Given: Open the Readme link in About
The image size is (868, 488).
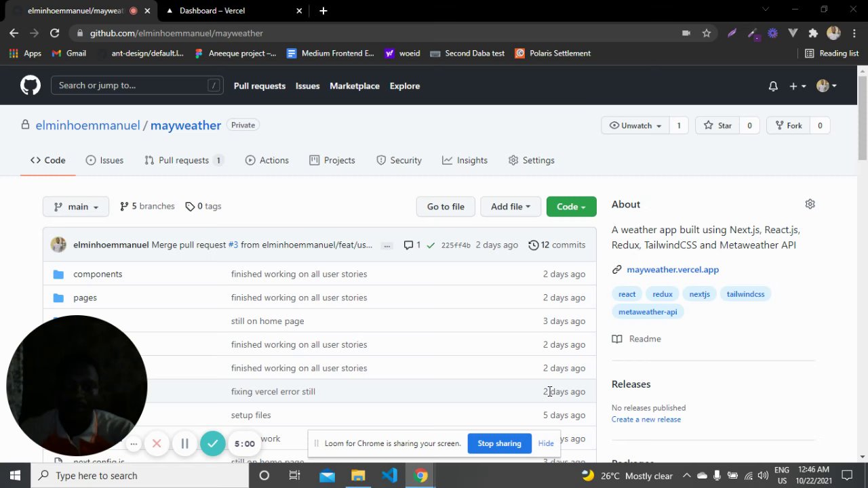Looking at the screenshot, I should [637, 339].
